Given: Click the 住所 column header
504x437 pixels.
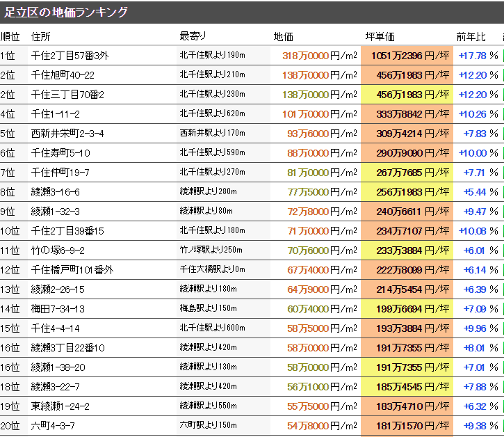Looking at the screenshot, I should click(x=41, y=36).
